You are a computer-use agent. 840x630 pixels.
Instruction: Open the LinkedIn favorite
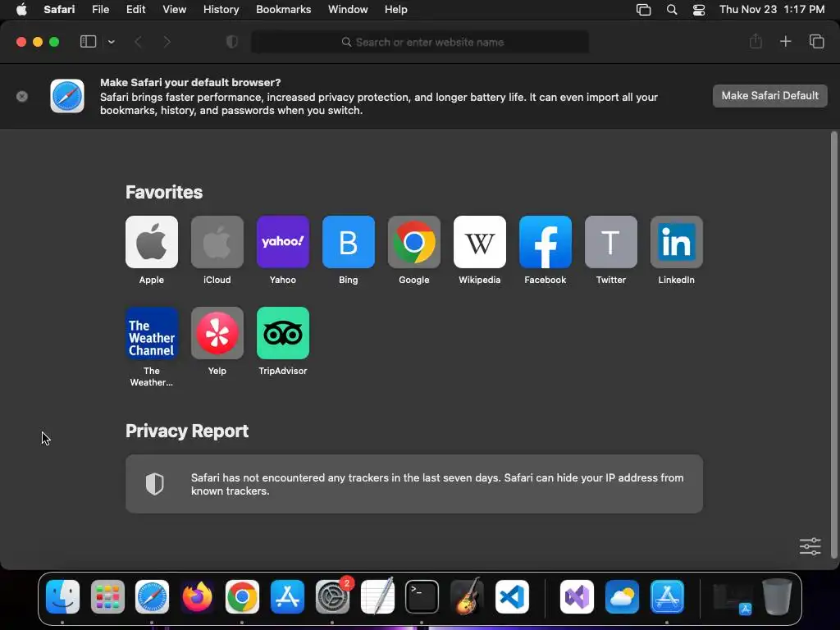pos(677,242)
